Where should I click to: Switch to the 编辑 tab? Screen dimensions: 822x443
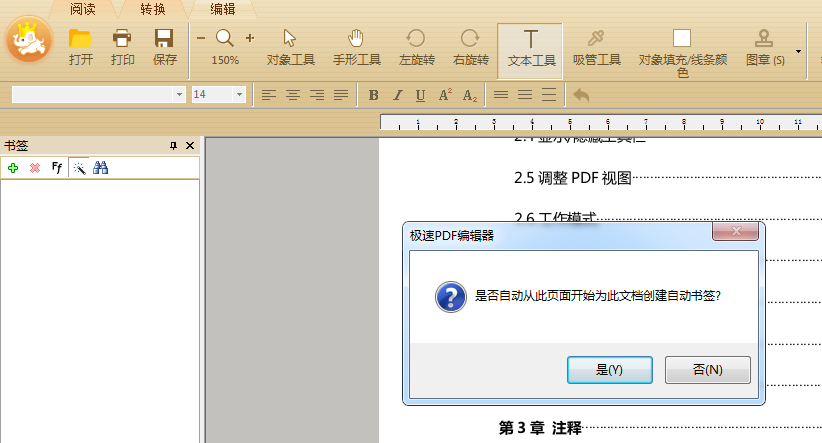(x=223, y=9)
